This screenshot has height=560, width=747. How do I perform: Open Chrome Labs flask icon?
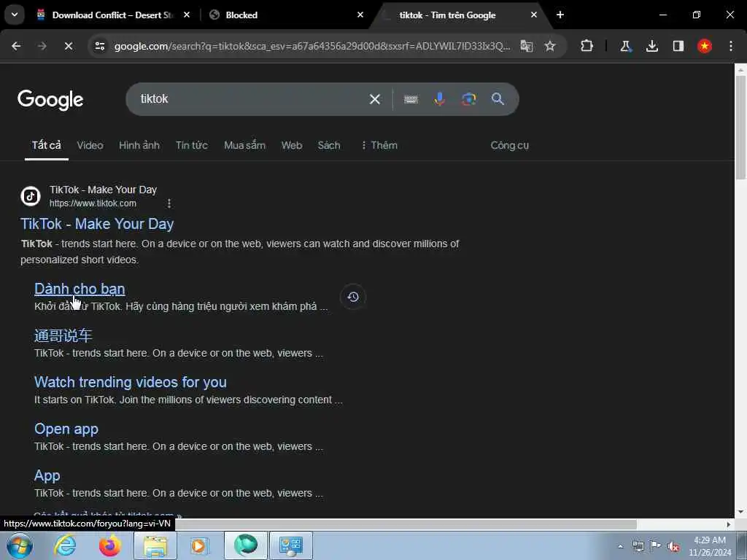tap(625, 46)
